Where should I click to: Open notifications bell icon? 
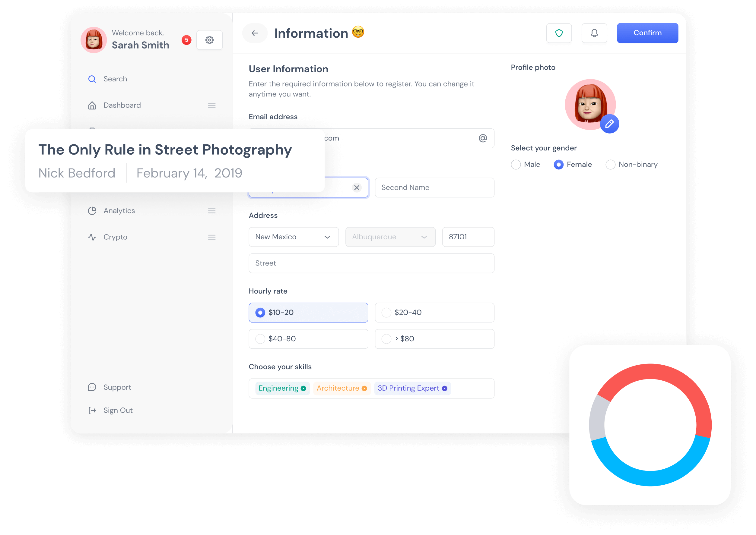pyautogui.click(x=594, y=33)
